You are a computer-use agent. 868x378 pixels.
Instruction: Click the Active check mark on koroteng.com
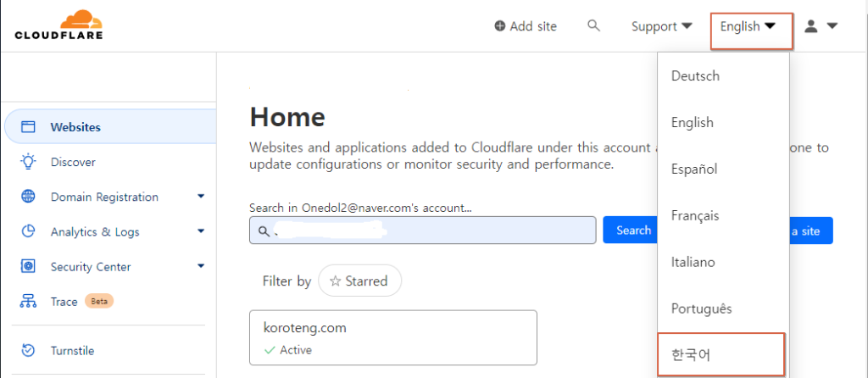[x=270, y=350]
